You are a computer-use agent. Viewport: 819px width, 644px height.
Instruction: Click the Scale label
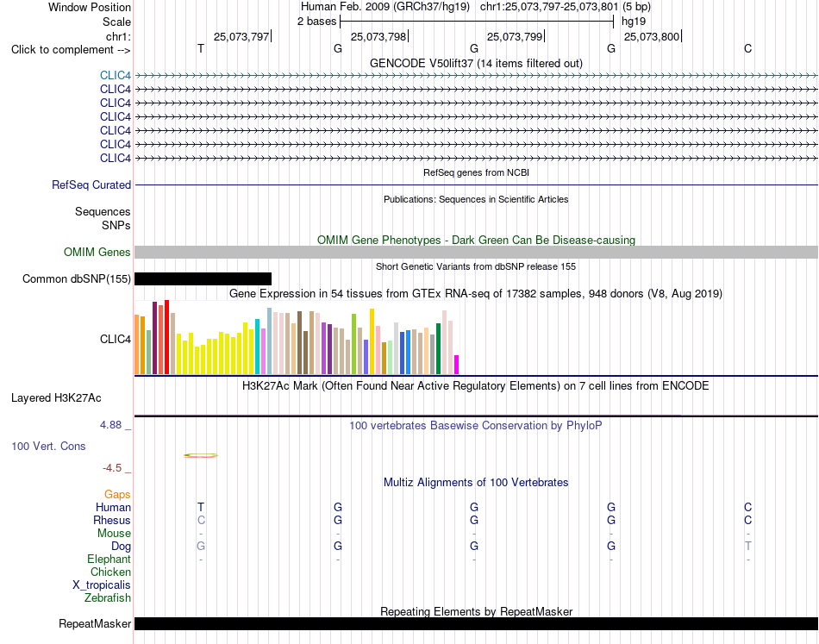click(116, 22)
